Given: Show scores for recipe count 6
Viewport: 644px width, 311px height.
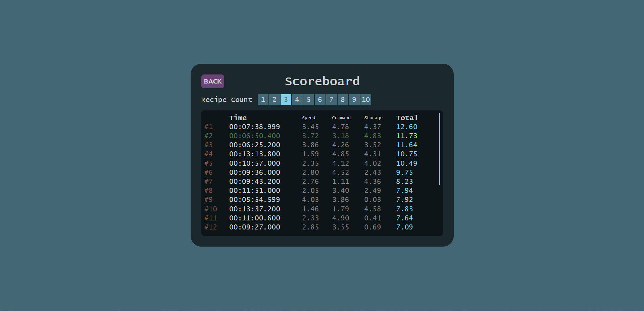Looking at the screenshot, I should click(320, 100).
